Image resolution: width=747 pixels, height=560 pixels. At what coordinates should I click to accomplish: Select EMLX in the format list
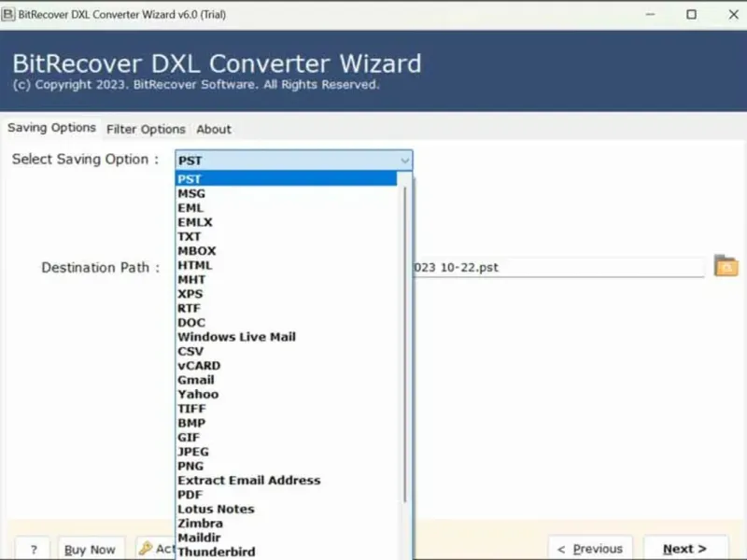[287, 222]
